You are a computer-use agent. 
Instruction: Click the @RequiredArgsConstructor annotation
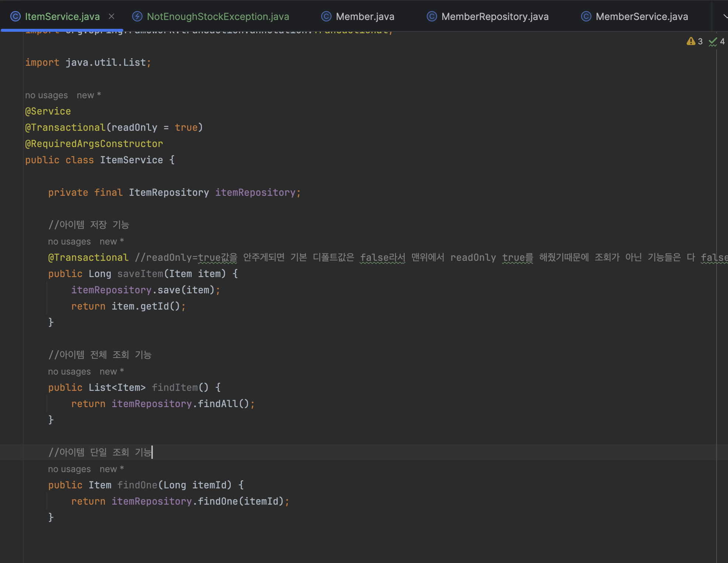click(94, 144)
